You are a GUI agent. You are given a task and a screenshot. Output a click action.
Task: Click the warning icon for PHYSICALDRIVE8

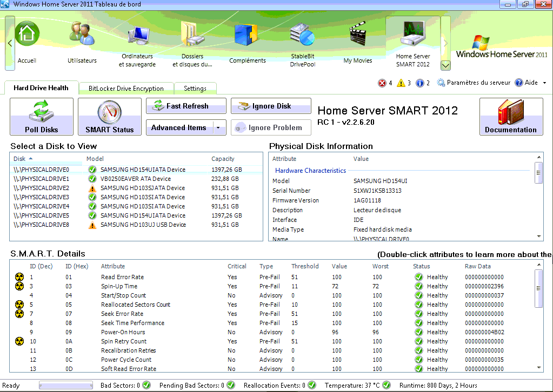92,225
